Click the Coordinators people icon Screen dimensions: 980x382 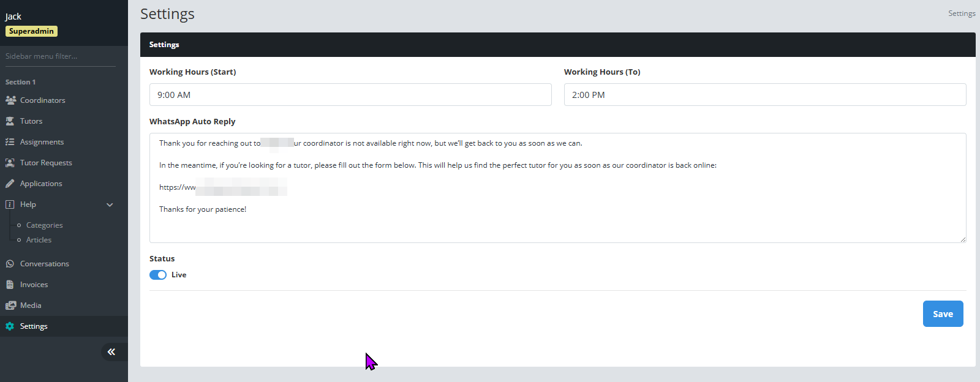click(10, 100)
